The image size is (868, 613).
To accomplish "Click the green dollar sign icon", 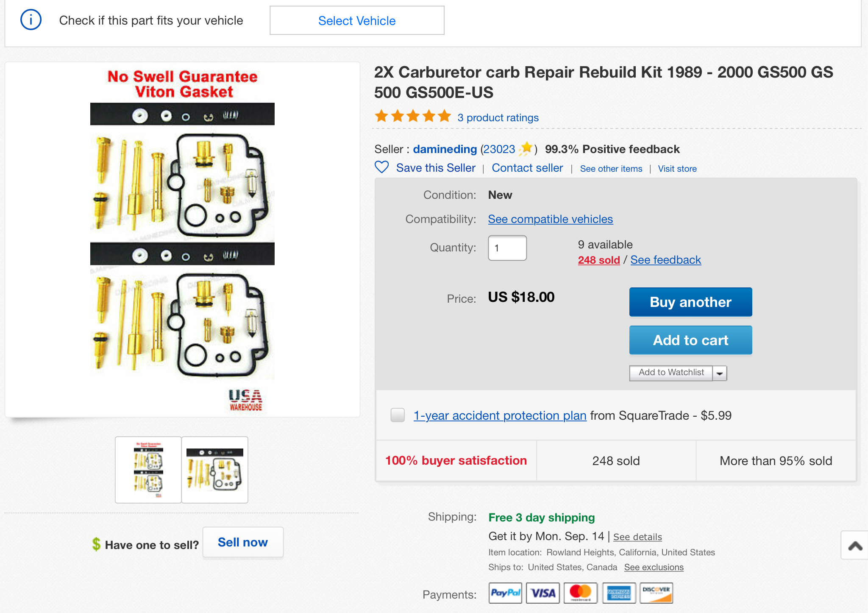I will (96, 544).
